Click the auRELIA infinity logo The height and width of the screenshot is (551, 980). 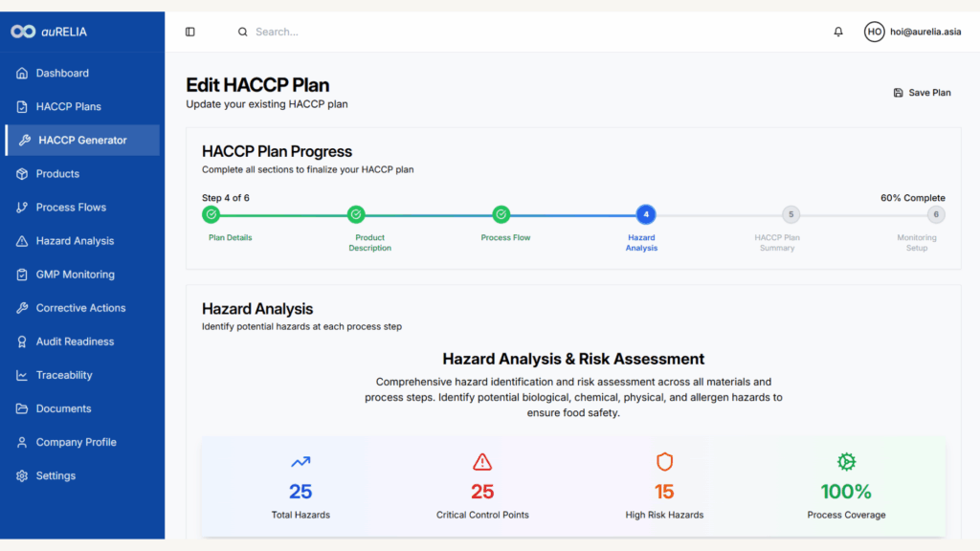pyautogui.click(x=23, y=32)
